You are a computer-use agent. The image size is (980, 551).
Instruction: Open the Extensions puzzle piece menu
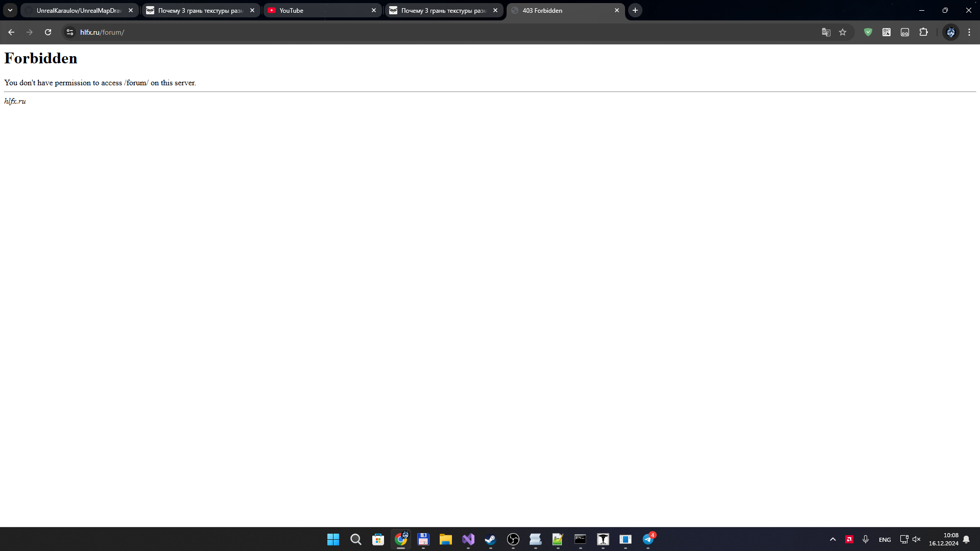[923, 32]
